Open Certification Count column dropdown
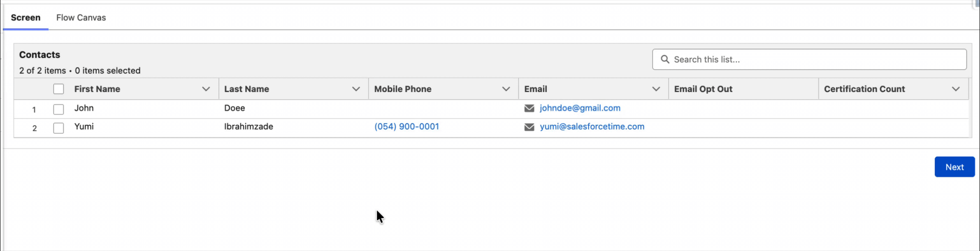Image resolution: width=980 pixels, height=251 pixels. [x=956, y=89]
